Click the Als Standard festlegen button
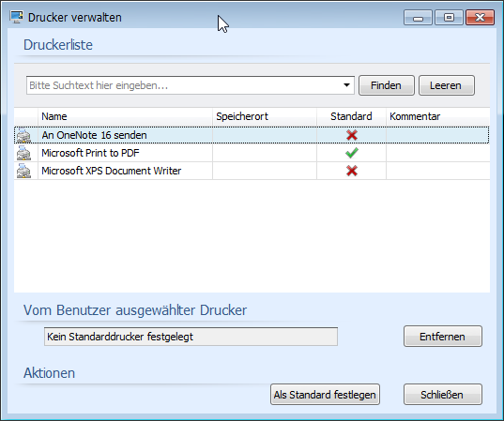This screenshot has height=421, width=504. pos(325,395)
